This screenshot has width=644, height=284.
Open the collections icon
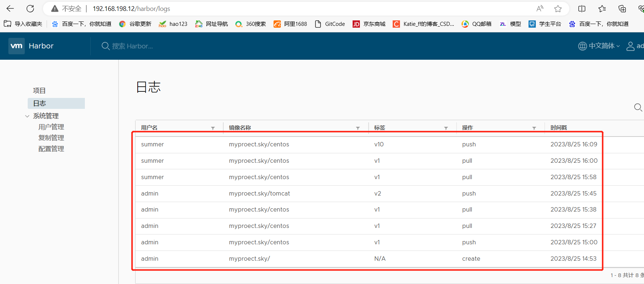tap(622, 8)
